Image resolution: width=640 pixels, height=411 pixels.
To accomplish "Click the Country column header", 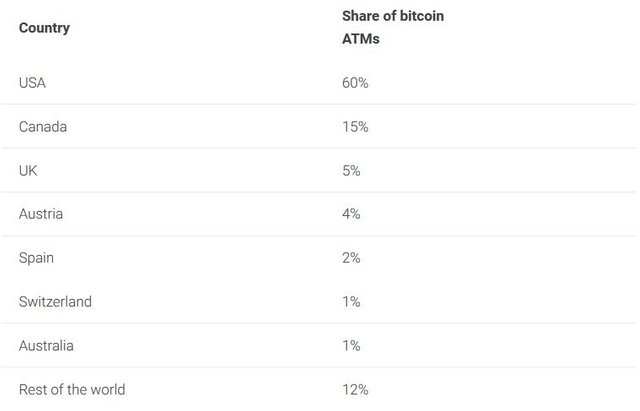I will coord(44,28).
